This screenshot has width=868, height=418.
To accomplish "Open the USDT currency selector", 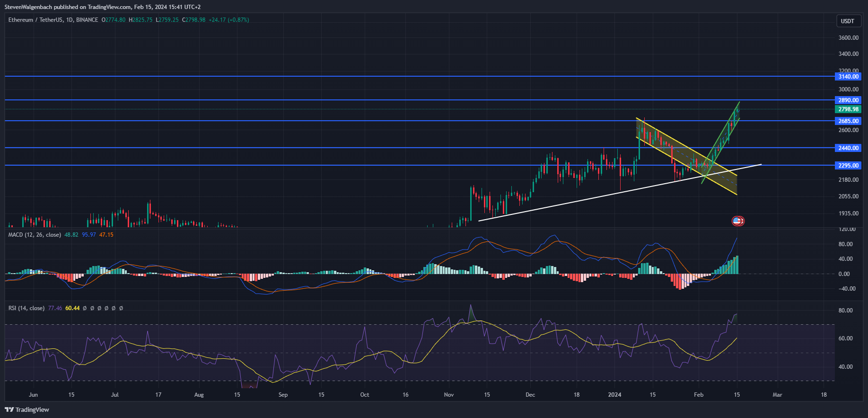I will pos(848,21).
